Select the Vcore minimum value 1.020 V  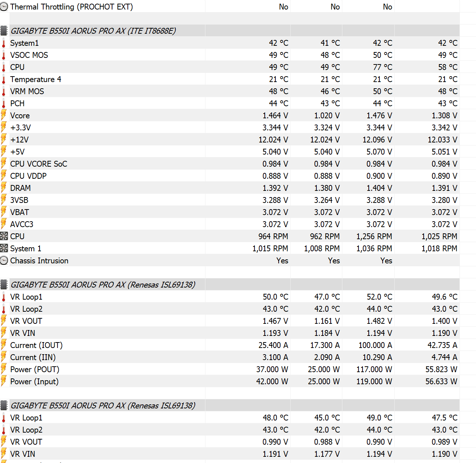[327, 115]
